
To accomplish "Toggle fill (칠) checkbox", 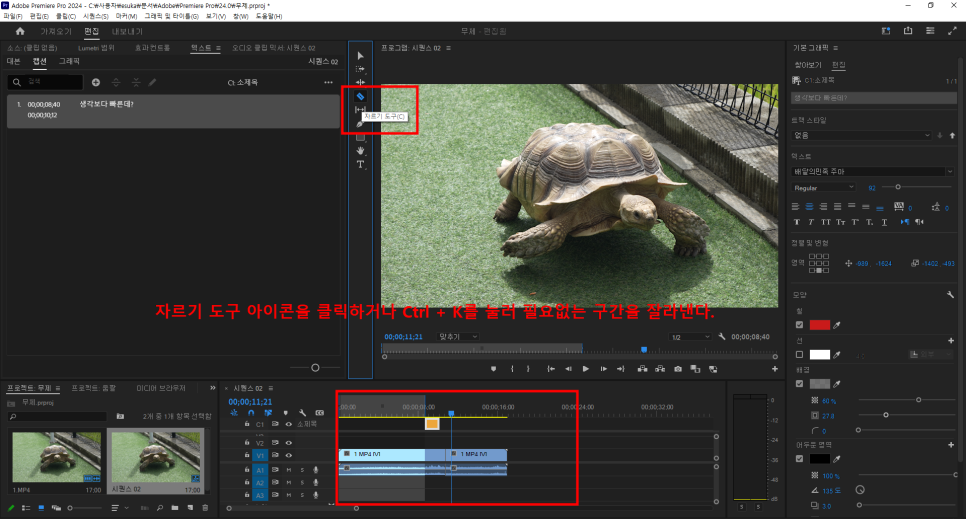I will [x=799, y=325].
